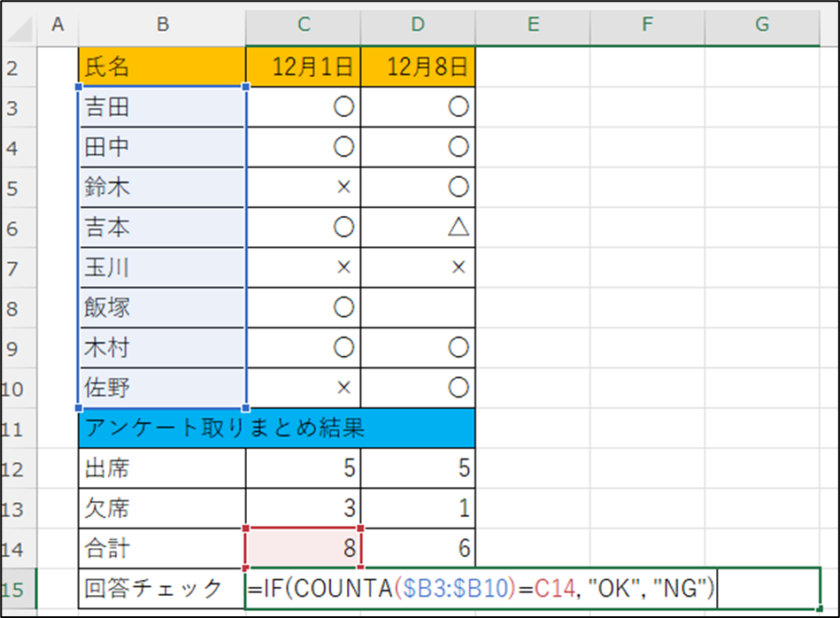Viewport: 840px width, 618px height.
Task: Select column F header
Action: click(647, 24)
